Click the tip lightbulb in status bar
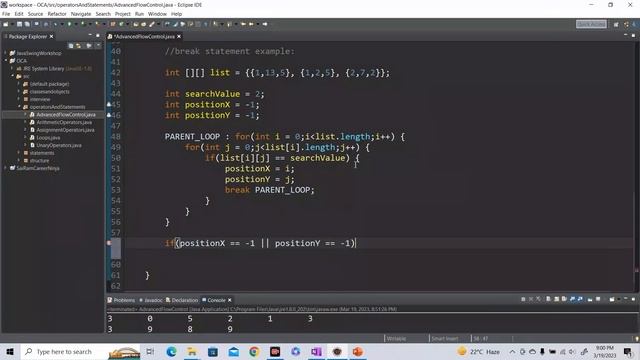The width and height of the screenshot is (640, 360). click(x=637, y=338)
